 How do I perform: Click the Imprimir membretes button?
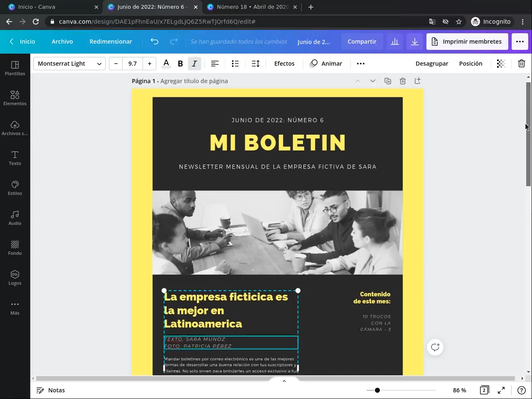(x=467, y=42)
